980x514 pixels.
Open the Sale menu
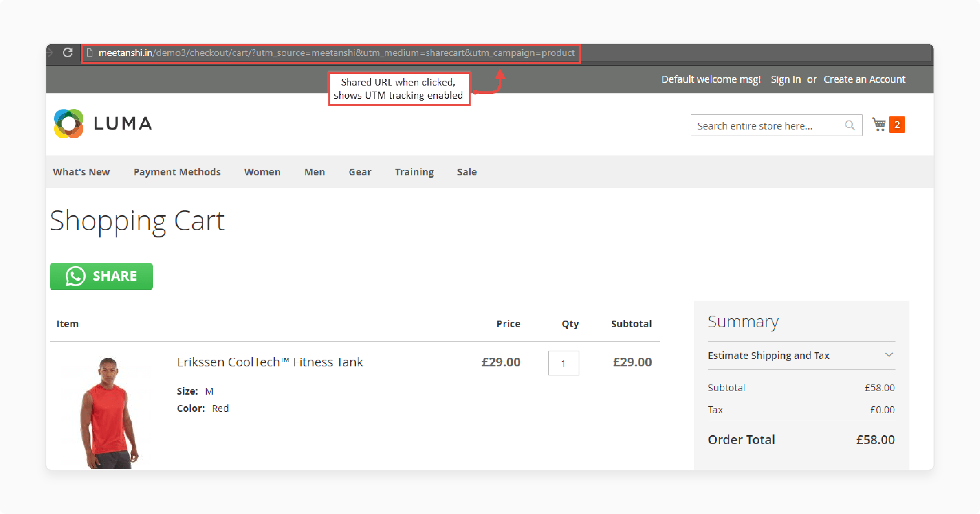point(467,172)
